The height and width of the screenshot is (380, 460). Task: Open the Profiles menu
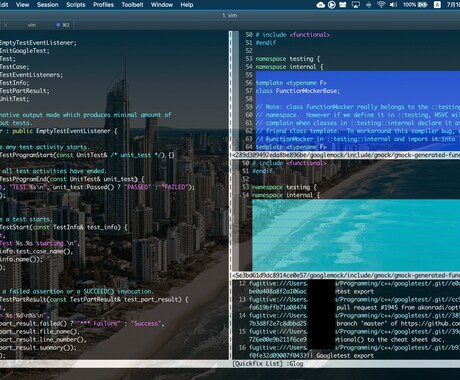tap(103, 5)
